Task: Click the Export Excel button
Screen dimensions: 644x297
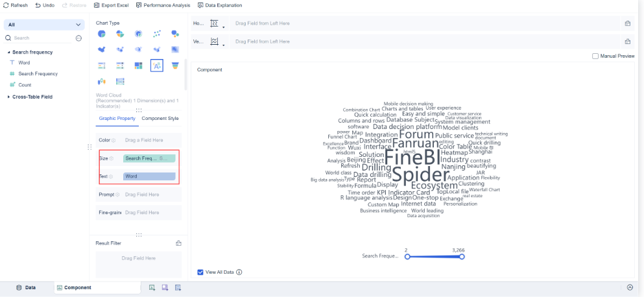Action: pyautogui.click(x=111, y=5)
